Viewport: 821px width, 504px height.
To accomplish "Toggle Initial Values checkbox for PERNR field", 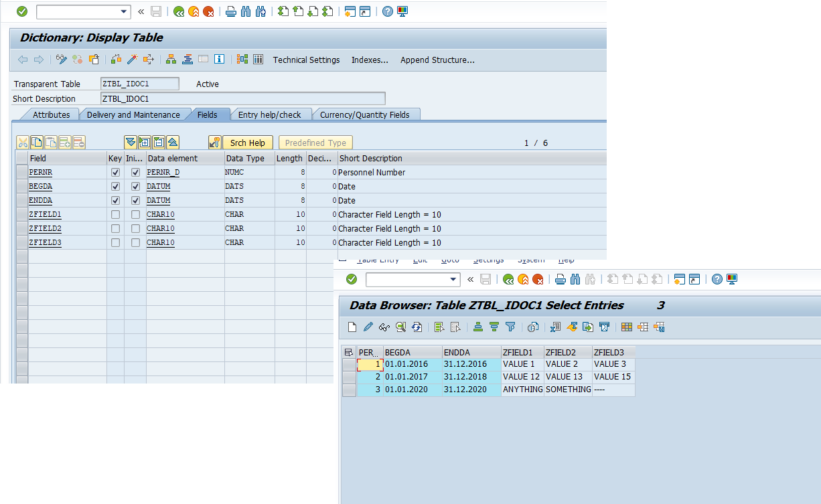I will (x=135, y=173).
